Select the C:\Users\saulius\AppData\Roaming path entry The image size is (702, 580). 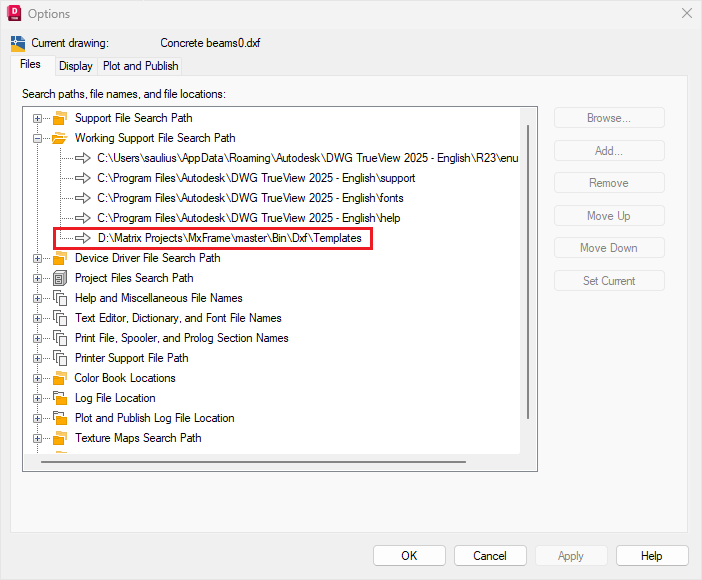(308, 158)
